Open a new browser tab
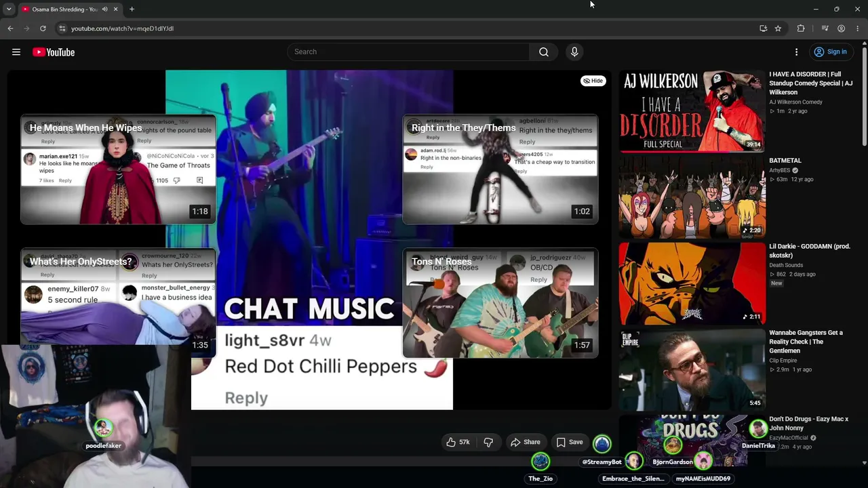868x488 pixels. coord(132,9)
